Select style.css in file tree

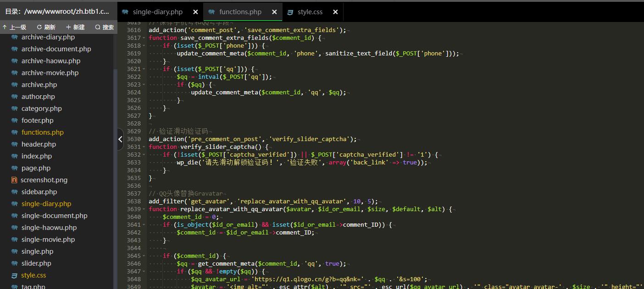click(33, 275)
